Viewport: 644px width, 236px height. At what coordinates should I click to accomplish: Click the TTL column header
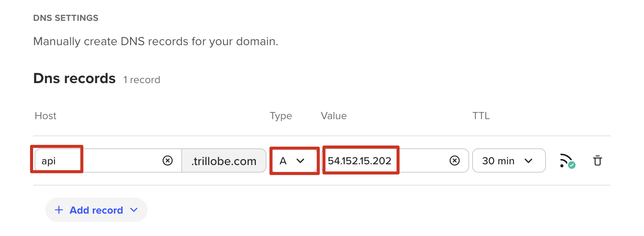481,116
